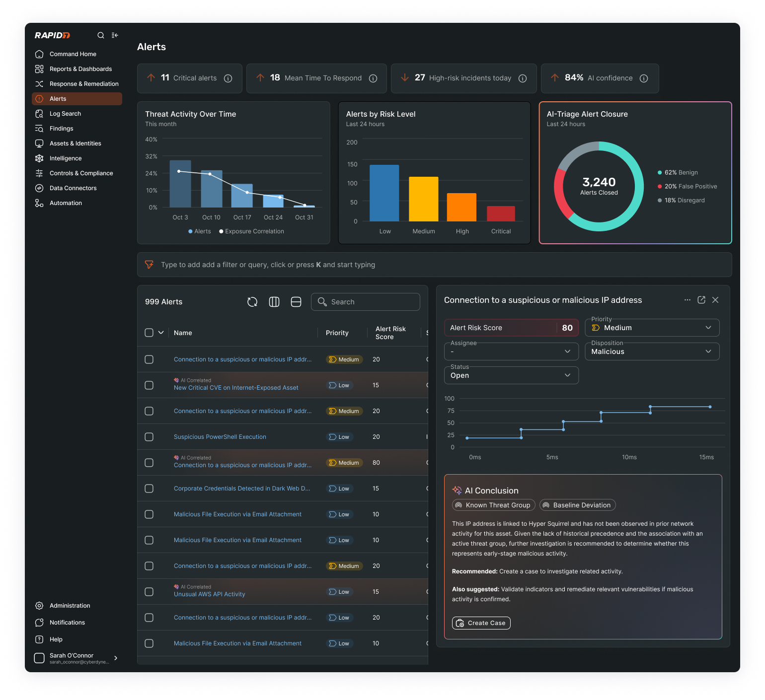Screen dimensions: 765x700
Task: Click the filter funnel icon in query bar
Action: tap(149, 265)
